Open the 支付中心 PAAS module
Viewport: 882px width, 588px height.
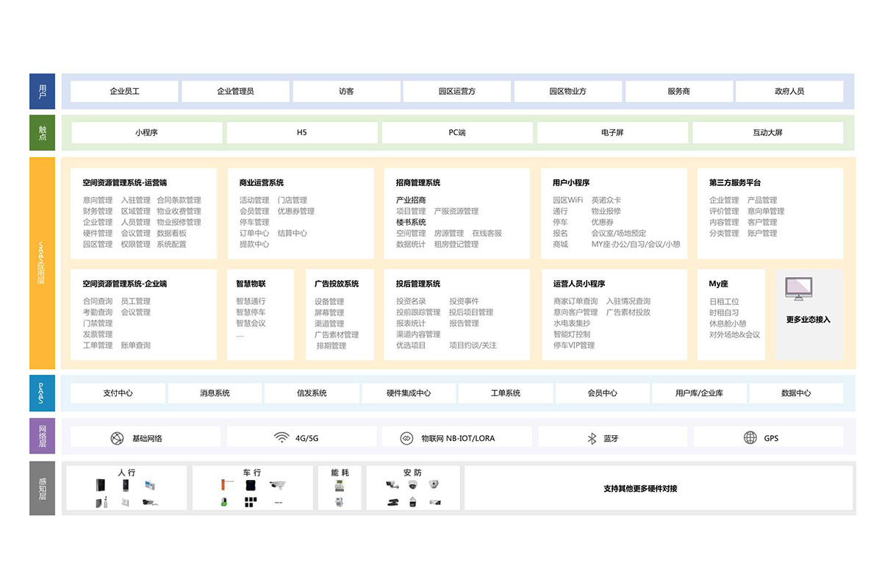[118, 393]
